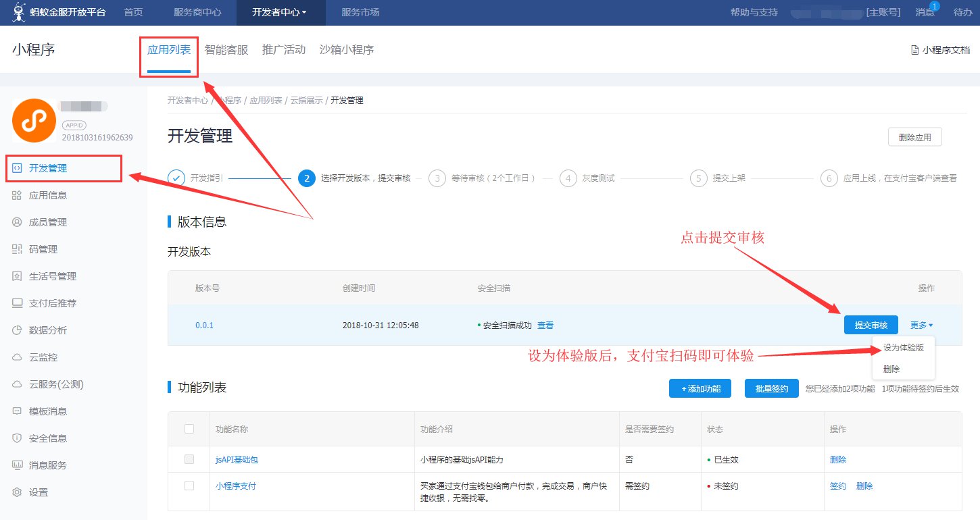Open the 小程序支付 feature link
The width and height of the screenshot is (980, 520).
coord(236,486)
